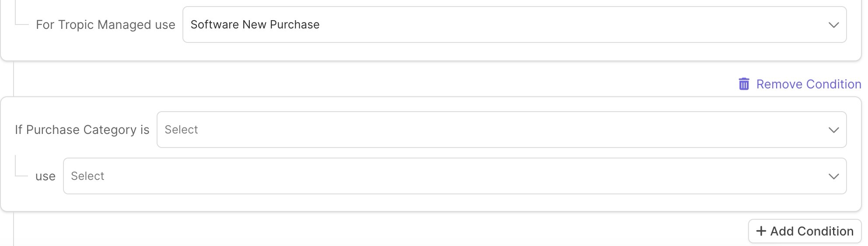Click the trash icon beside Remove Condition
The image size is (868, 246).
pyautogui.click(x=744, y=84)
